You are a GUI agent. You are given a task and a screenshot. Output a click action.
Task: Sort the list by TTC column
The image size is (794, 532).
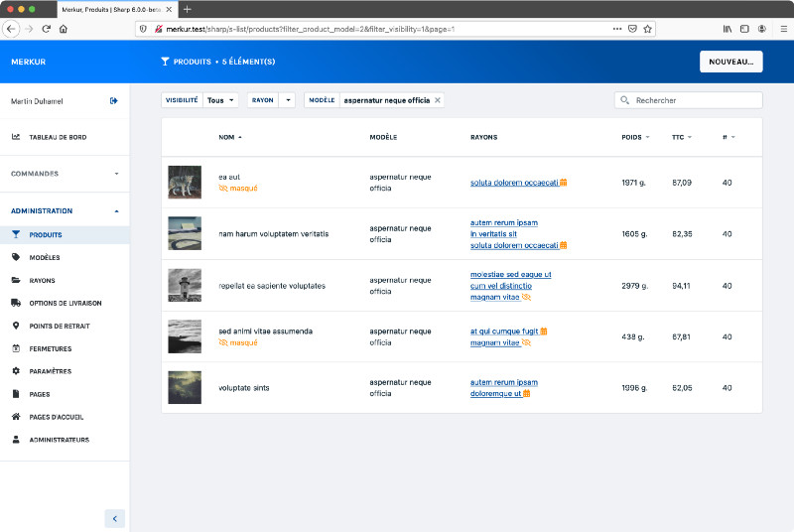(682, 137)
